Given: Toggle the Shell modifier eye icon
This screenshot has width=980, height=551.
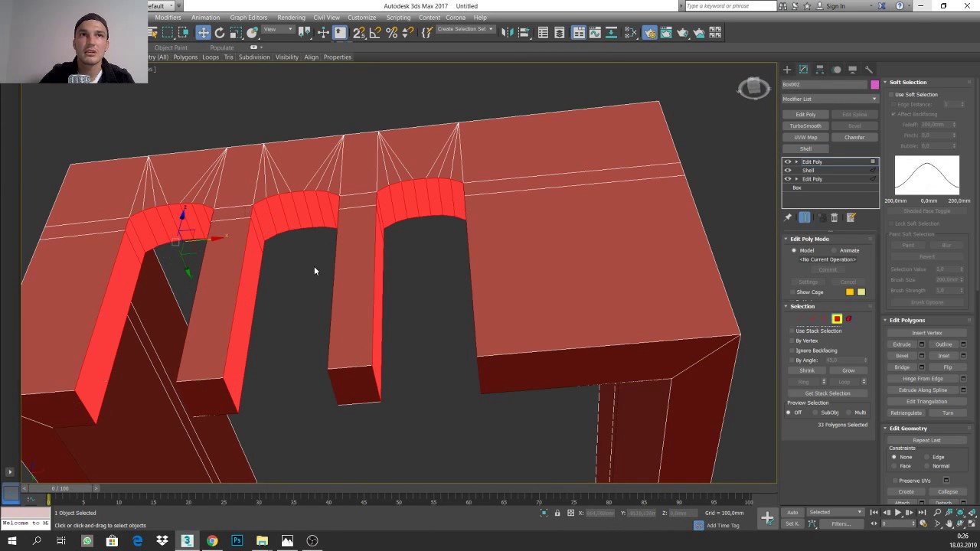Looking at the screenshot, I should pyautogui.click(x=787, y=171).
